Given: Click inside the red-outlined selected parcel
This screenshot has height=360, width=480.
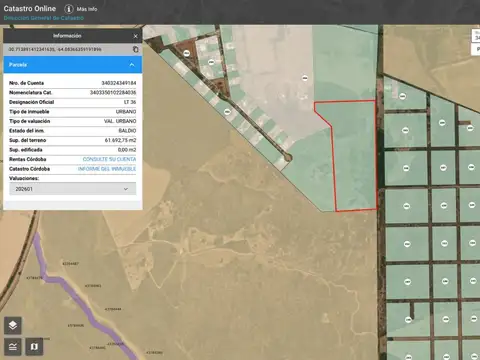Looking at the screenshot, I should [355, 157].
